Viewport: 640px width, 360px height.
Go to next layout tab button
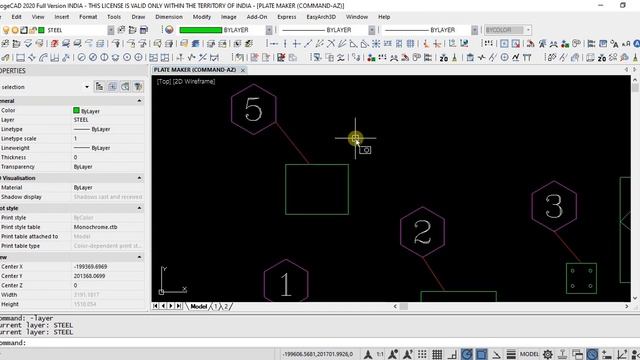pyautogui.click(x=171, y=306)
